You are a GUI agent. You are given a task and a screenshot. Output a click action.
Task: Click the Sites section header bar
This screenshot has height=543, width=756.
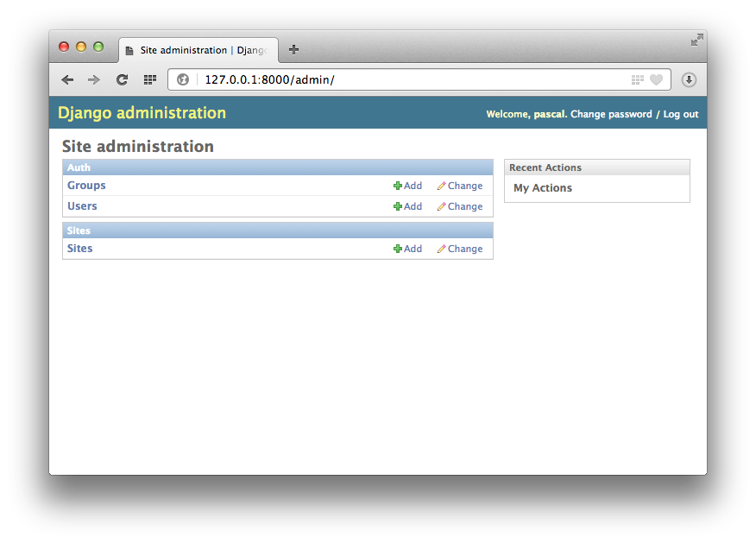click(x=278, y=230)
